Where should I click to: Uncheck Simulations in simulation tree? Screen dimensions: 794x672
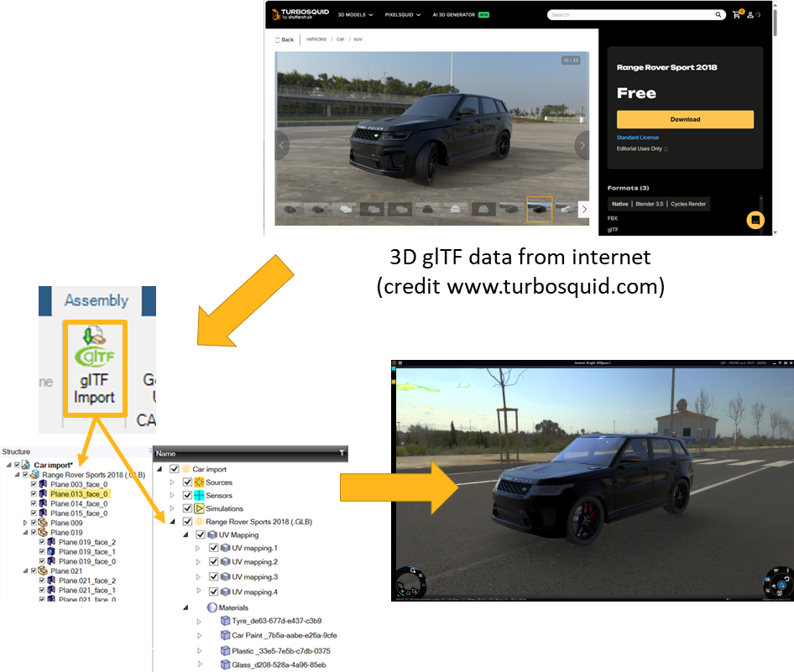coord(187,508)
